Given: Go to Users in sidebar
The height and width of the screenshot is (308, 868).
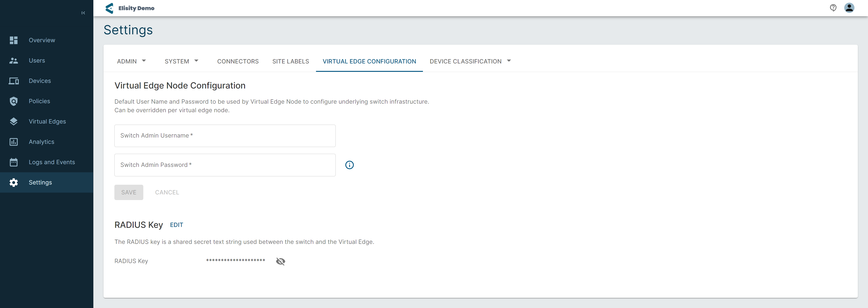Looking at the screenshot, I should [37, 61].
